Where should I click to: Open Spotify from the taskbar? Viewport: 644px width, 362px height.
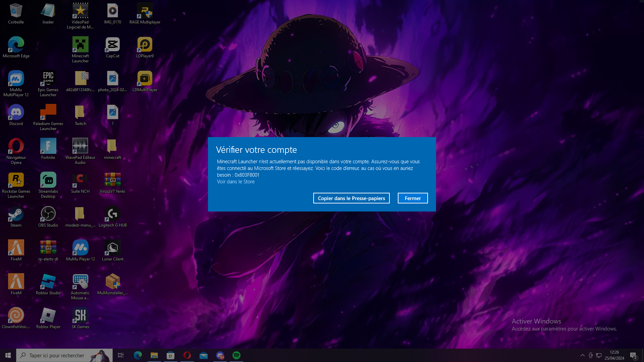[236, 355]
